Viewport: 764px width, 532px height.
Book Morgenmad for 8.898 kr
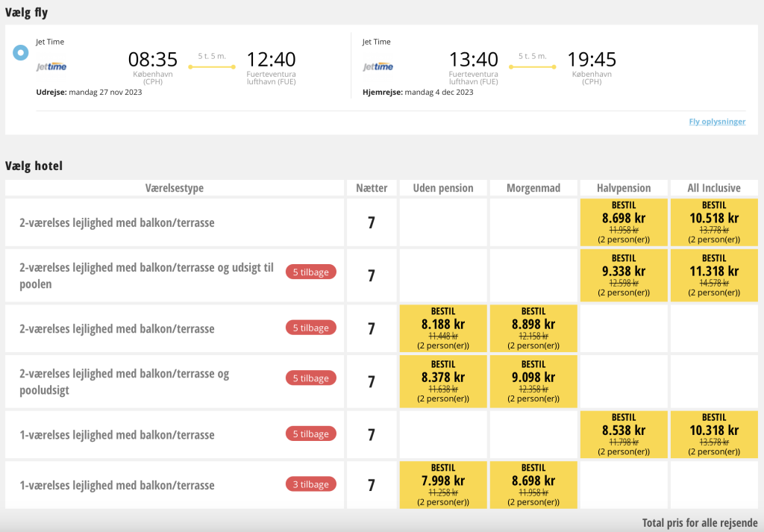[x=533, y=328]
